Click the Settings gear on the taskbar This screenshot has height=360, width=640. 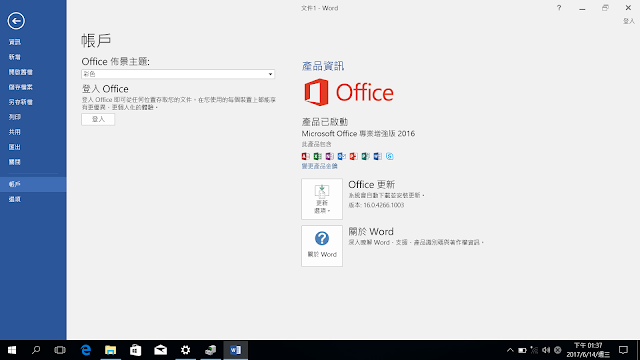point(185,350)
